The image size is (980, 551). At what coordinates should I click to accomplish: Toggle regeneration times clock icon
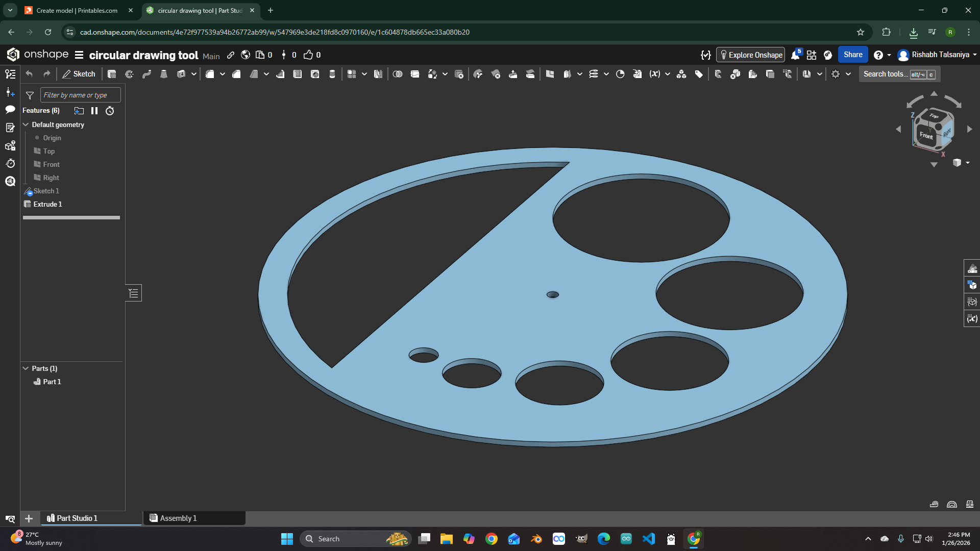tap(110, 111)
